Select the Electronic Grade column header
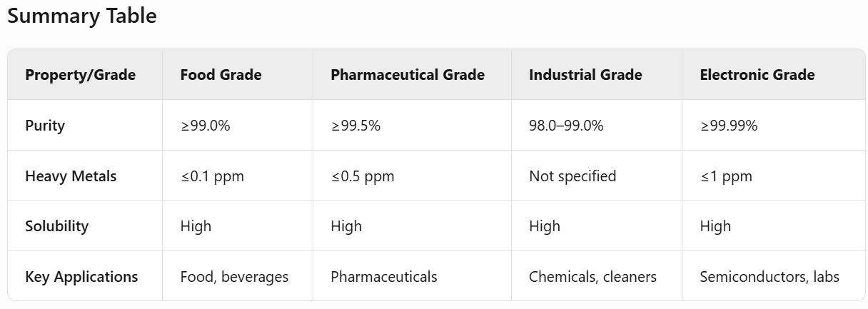 [x=757, y=75]
